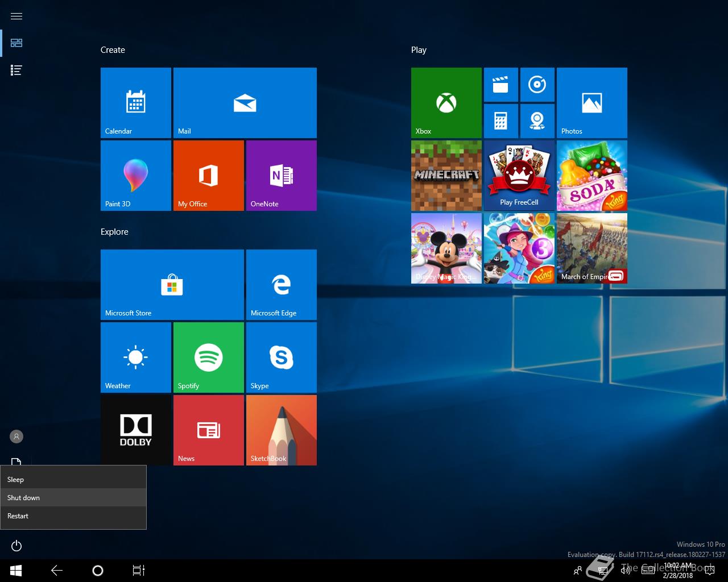Click the Power button icon
The width and height of the screenshot is (728, 582).
16,546
